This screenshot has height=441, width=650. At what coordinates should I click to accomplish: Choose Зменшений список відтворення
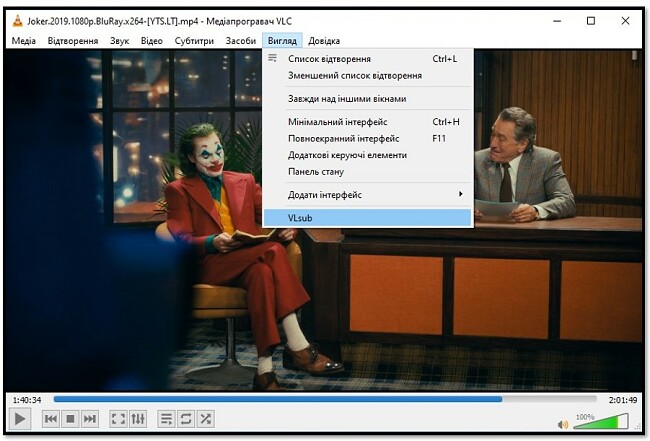(368, 75)
